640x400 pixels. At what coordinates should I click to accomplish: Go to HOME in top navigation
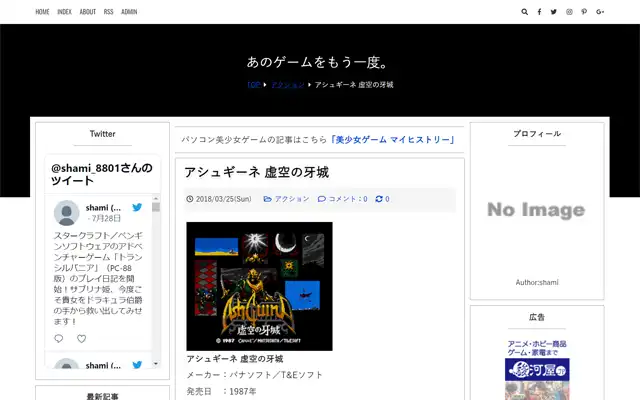(42, 12)
